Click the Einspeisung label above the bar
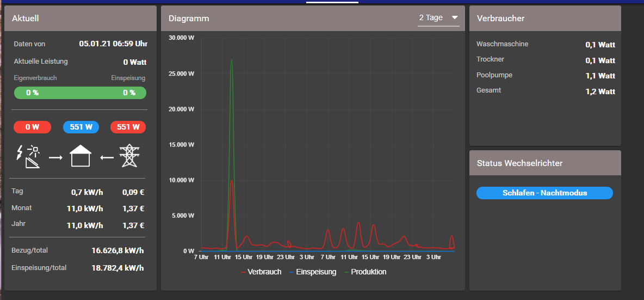 (128, 78)
